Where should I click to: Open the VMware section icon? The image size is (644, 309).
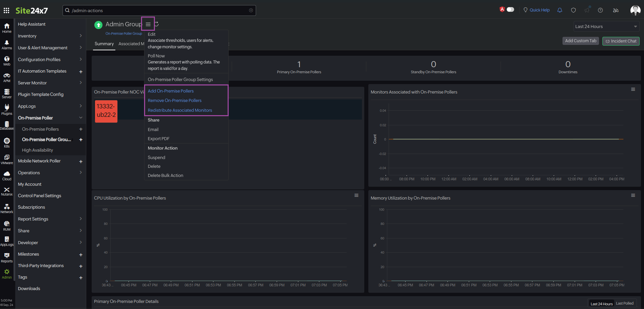[6, 157]
